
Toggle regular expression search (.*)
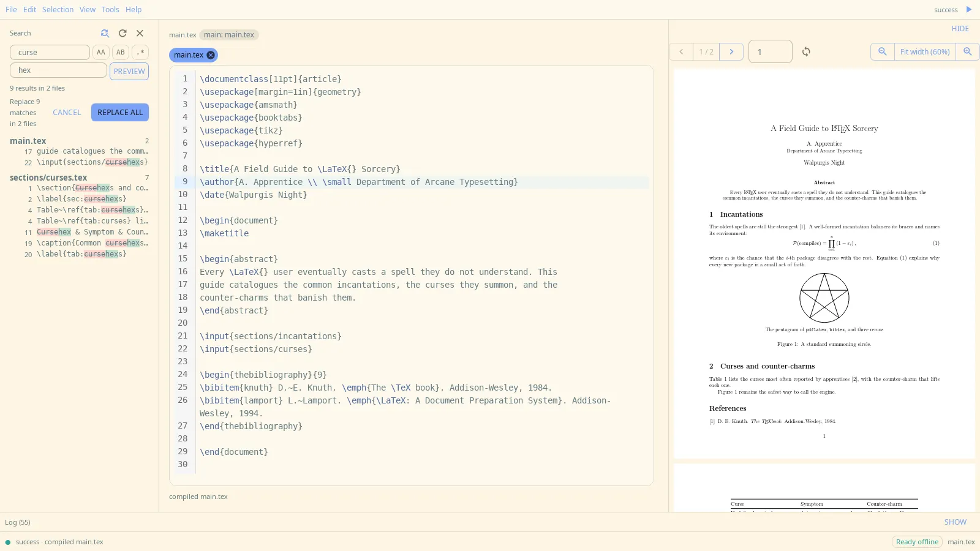[140, 53]
